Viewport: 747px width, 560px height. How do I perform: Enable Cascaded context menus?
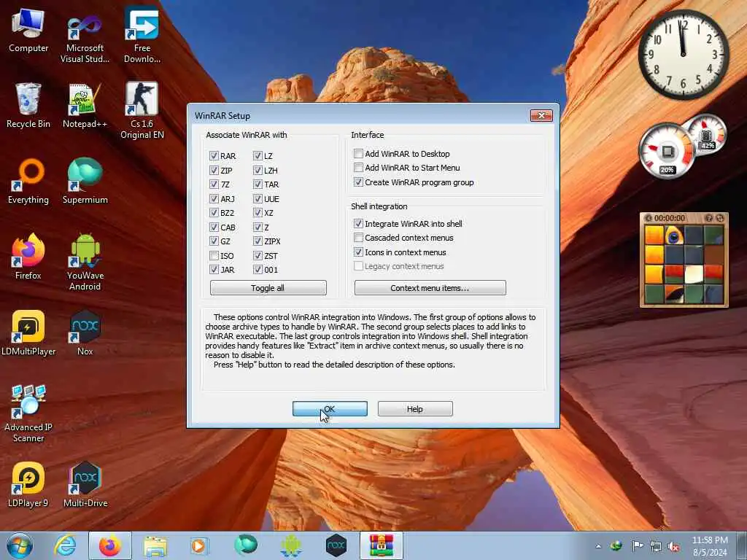358,238
